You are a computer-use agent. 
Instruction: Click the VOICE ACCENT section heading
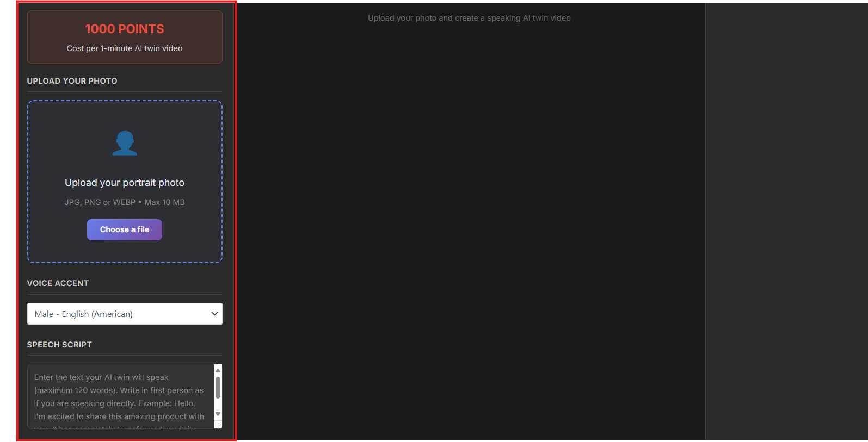pyautogui.click(x=58, y=283)
